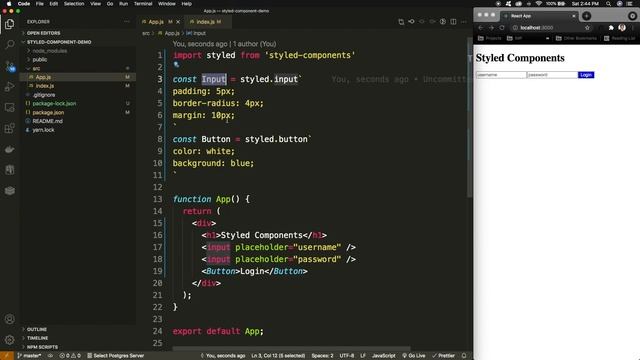Switch to the index.js editor tab

pos(207,22)
